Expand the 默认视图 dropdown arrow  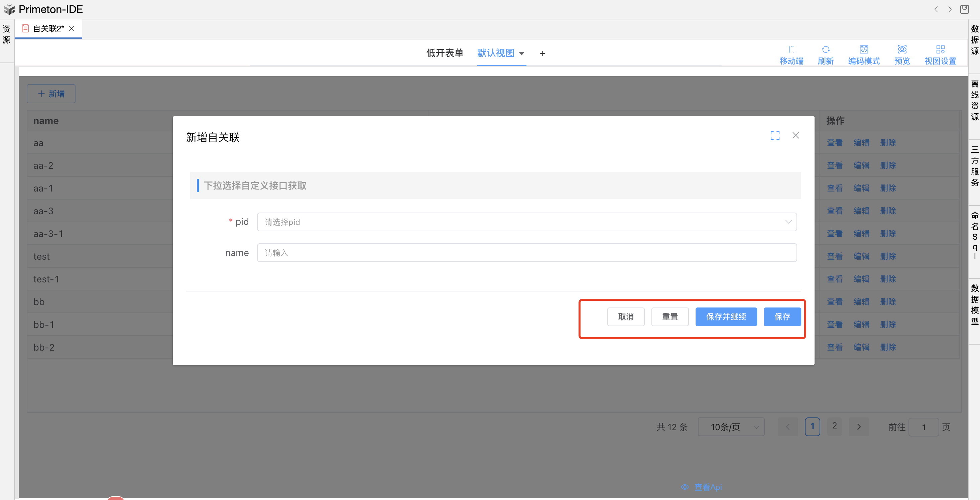[x=522, y=53]
